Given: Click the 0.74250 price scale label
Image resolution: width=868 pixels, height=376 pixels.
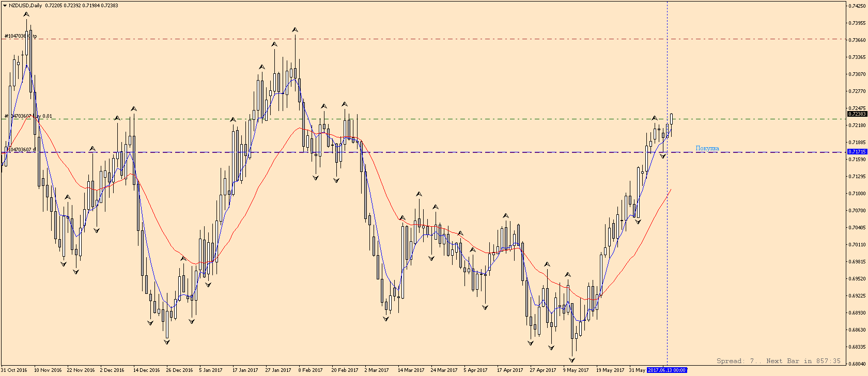Looking at the screenshot, I should coord(858,6).
